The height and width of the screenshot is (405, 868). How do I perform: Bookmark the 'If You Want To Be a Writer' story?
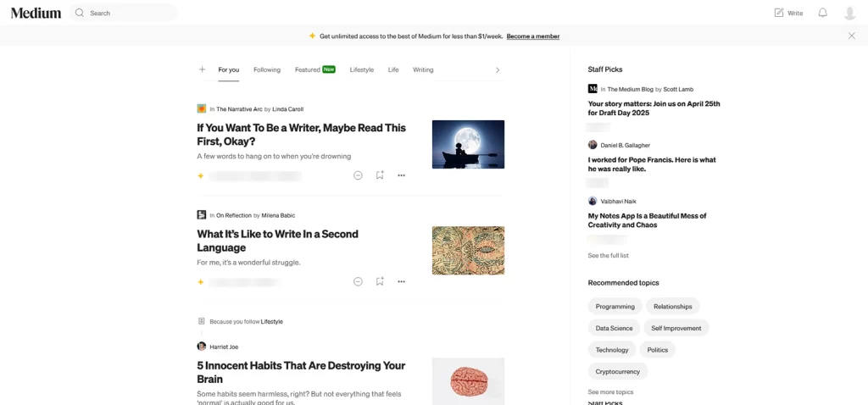(380, 175)
